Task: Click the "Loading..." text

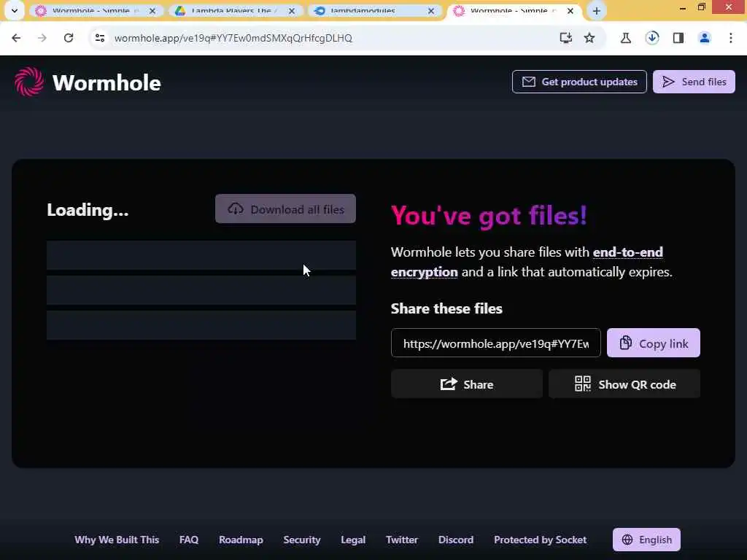Action: 88,210
